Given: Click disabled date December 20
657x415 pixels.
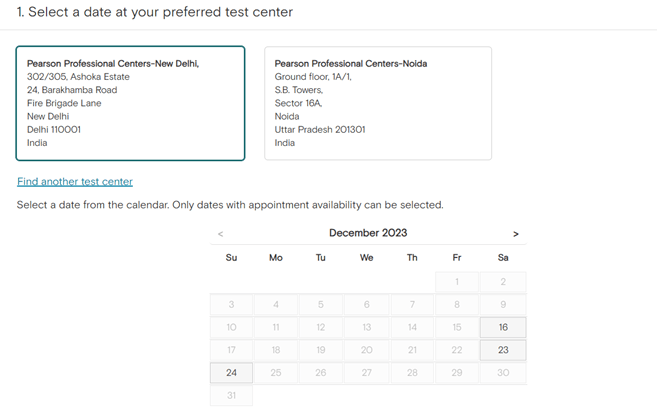Looking at the screenshot, I should pyautogui.click(x=367, y=350).
